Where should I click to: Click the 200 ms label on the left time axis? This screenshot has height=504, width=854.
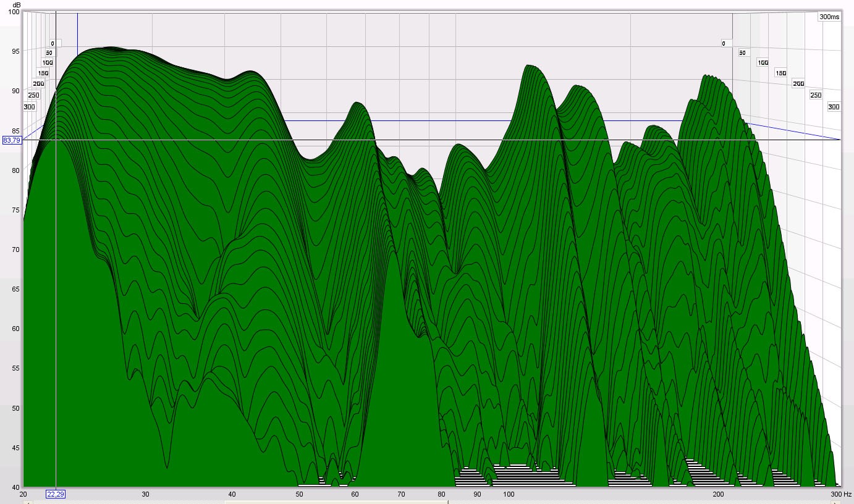coord(38,83)
